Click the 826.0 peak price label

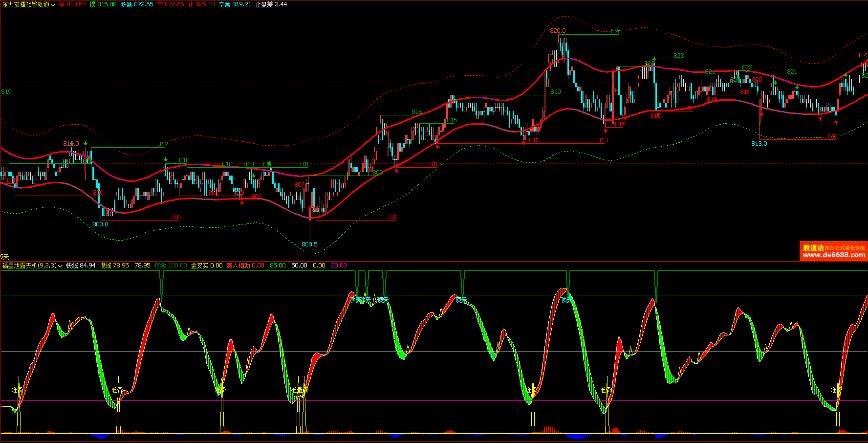tap(558, 31)
